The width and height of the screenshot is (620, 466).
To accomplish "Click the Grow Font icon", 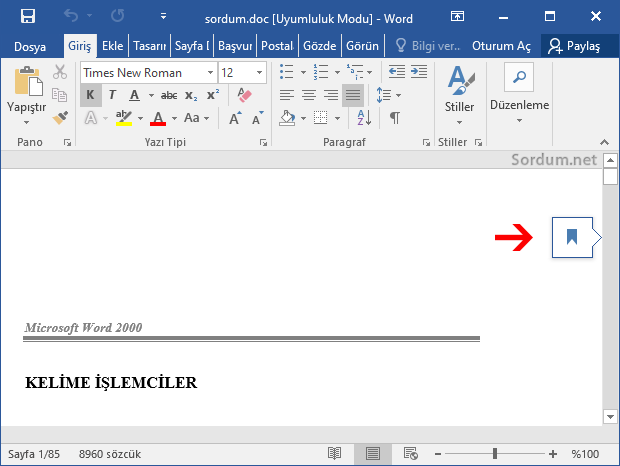I will [x=235, y=118].
